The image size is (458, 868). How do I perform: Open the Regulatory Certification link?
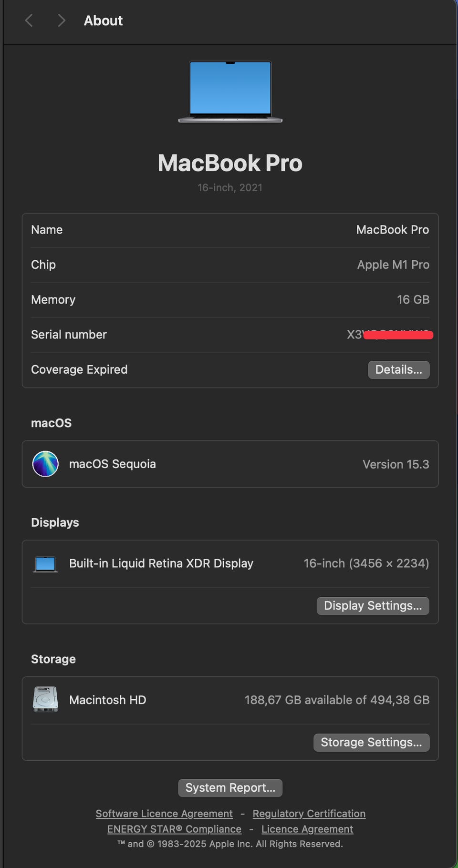[x=309, y=814]
